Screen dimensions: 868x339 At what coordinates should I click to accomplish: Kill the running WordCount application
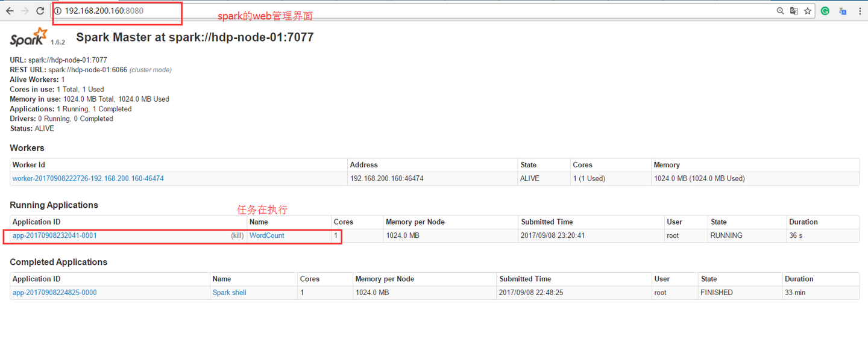pos(237,235)
